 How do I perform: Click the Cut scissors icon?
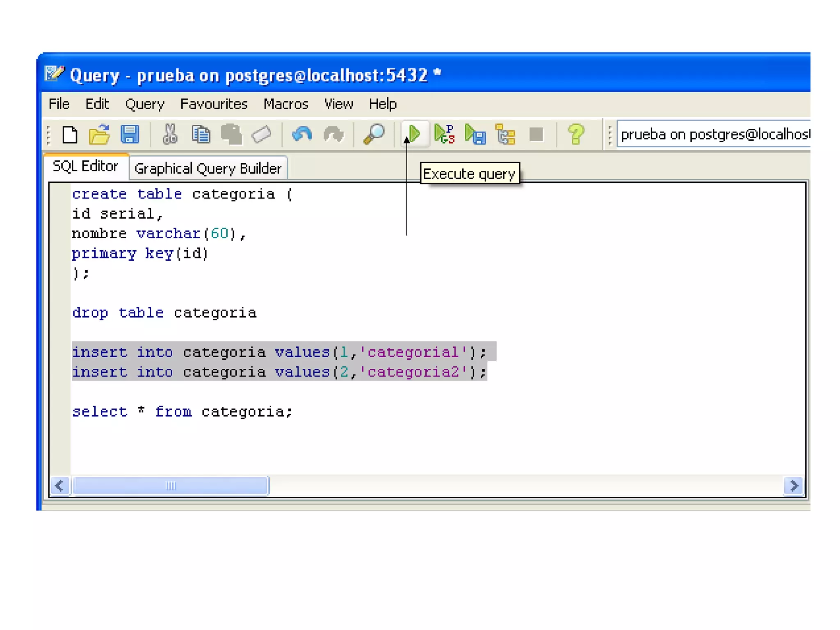[170, 135]
